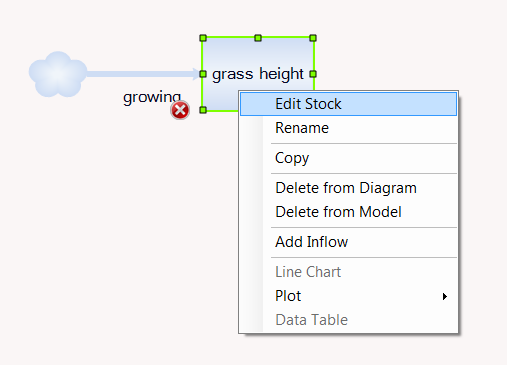Select the cloud source symbol

point(58,74)
